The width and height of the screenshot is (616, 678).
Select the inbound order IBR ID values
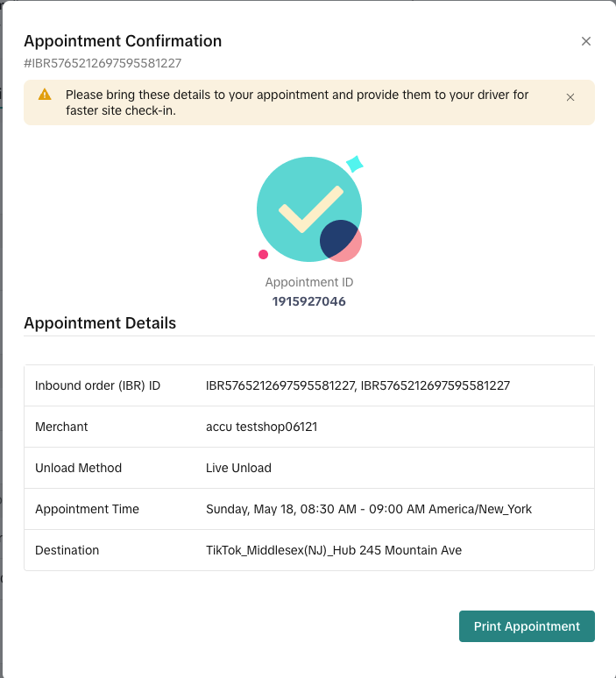tap(358, 385)
